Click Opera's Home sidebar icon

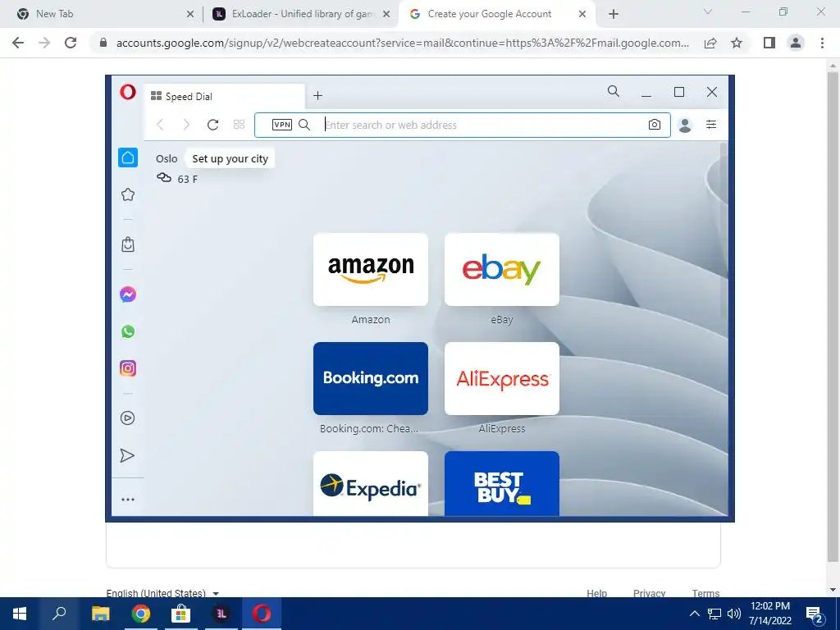[128, 157]
